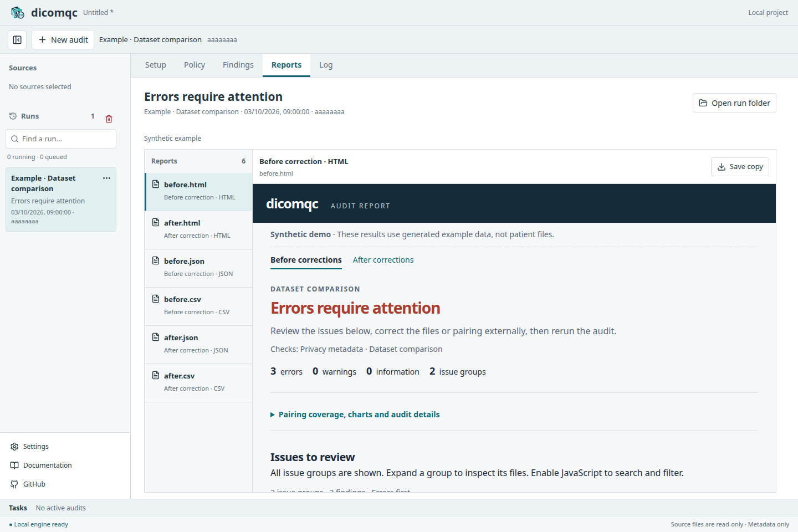Select the before.json report row

point(198,268)
